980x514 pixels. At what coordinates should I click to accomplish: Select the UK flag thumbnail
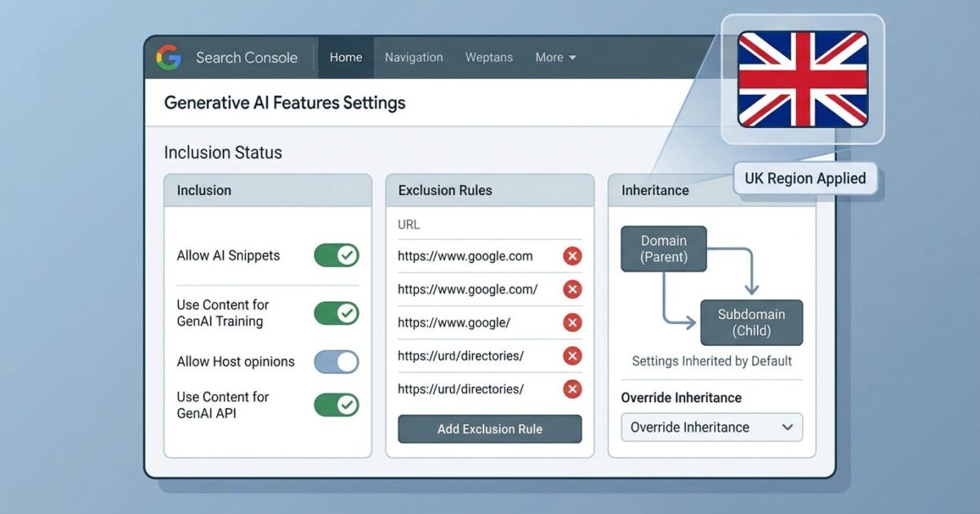(x=803, y=79)
